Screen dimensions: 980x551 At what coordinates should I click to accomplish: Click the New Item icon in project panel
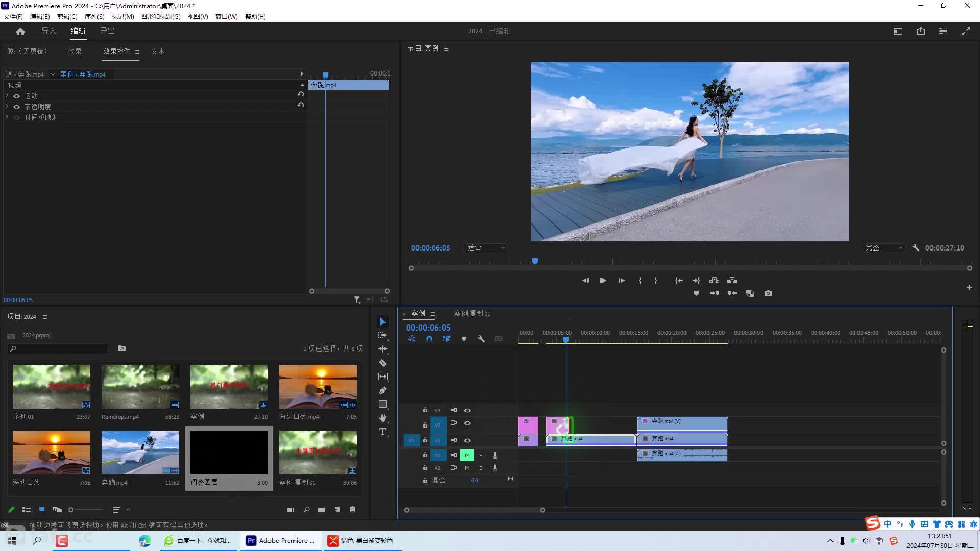pos(337,509)
